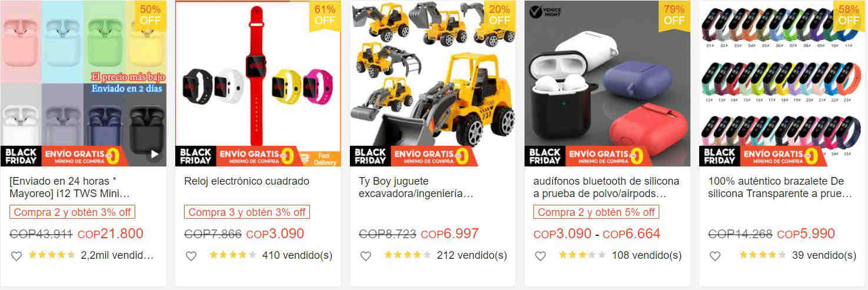Open the Reloj electrónico cuadrado title link
The image size is (868, 290).
246,181
